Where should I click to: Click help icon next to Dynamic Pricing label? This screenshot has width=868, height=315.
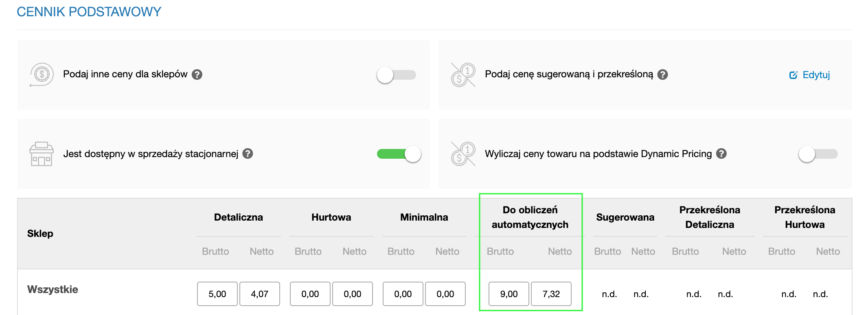721,153
